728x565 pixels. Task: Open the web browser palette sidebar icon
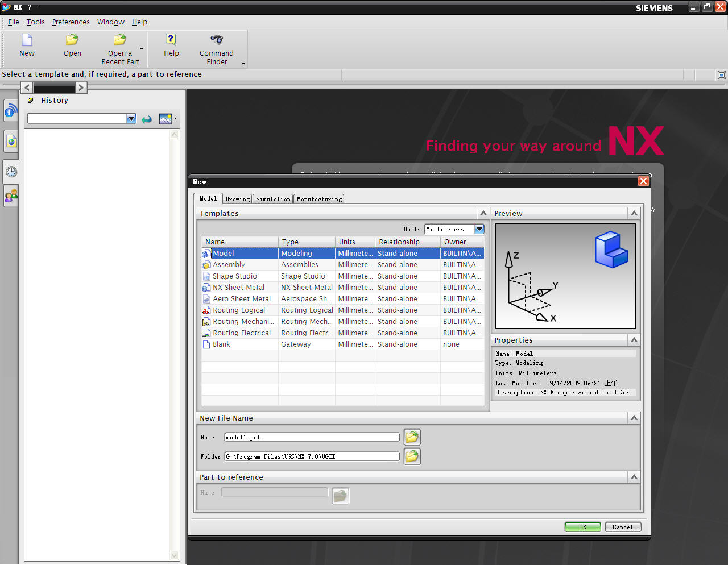(x=11, y=141)
